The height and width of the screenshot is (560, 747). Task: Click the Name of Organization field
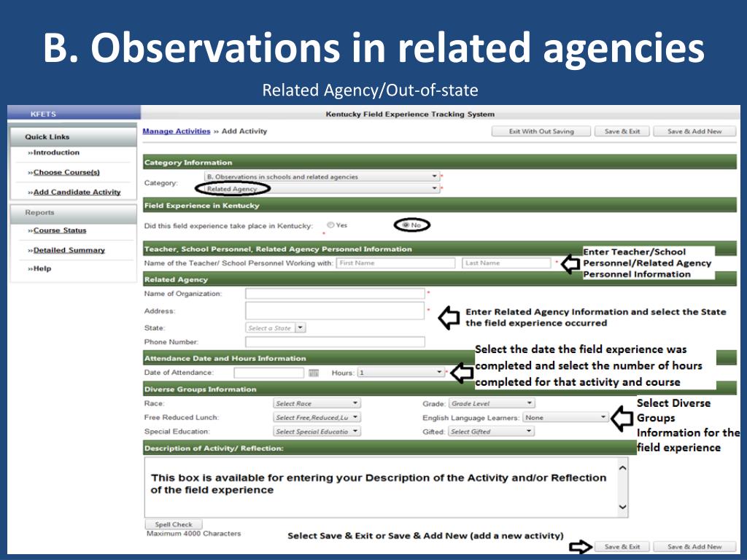coord(335,294)
